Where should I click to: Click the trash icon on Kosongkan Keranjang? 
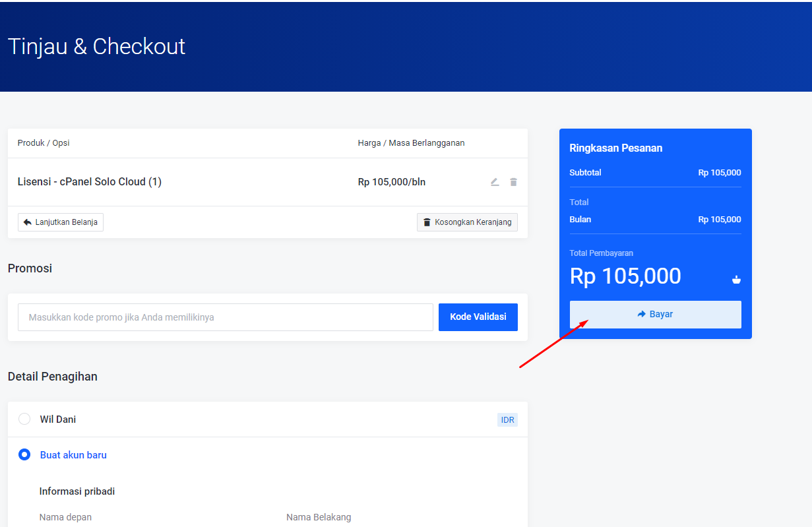[x=427, y=222]
